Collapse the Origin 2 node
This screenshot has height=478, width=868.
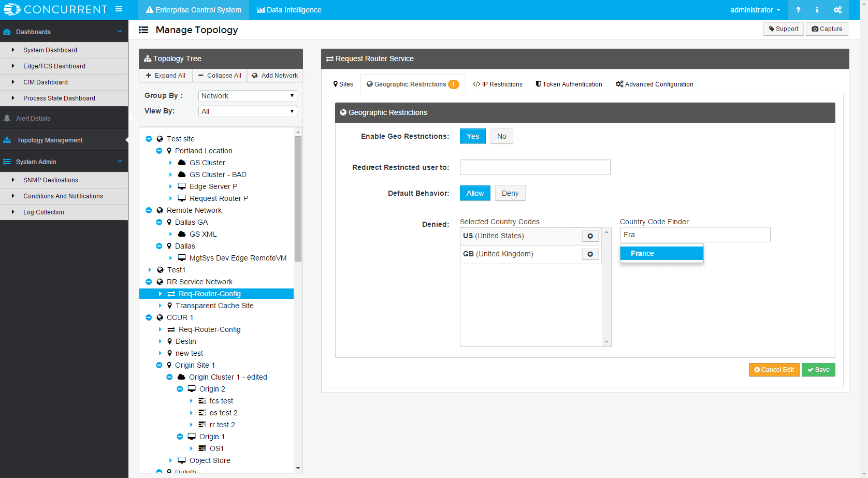[x=180, y=389]
